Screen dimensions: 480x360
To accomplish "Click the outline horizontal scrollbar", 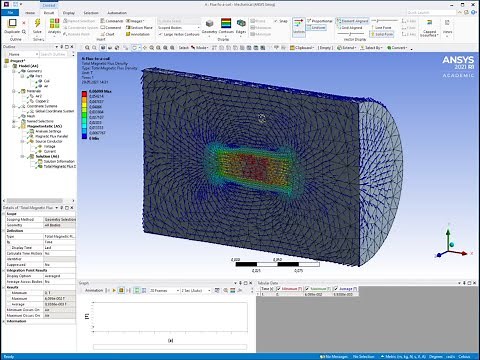I will tap(35, 201).
